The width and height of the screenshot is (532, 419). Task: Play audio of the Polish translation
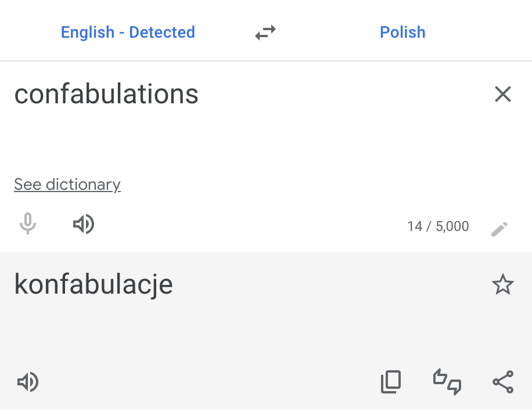pyautogui.click(x=27, y=382)
